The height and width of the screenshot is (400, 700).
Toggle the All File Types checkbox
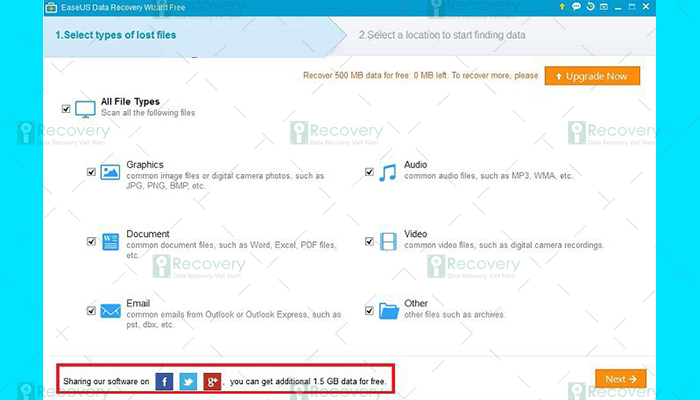[x=66, y=108]
